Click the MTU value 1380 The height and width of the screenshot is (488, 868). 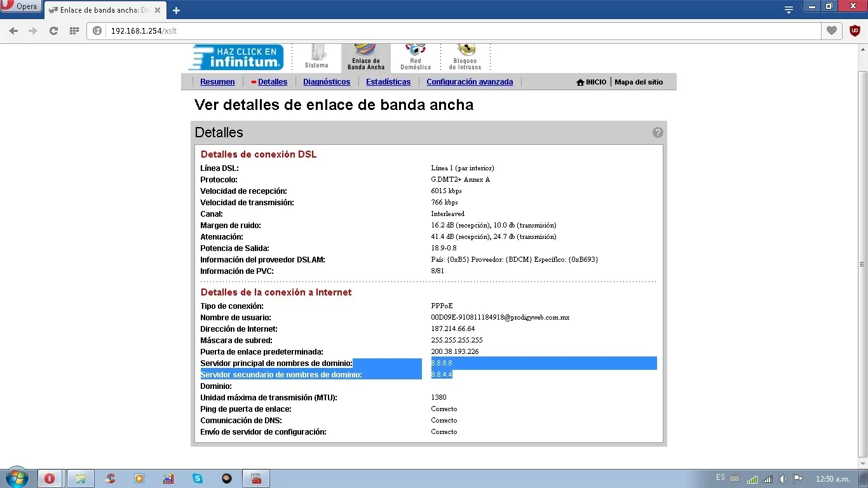click(438, 397)
